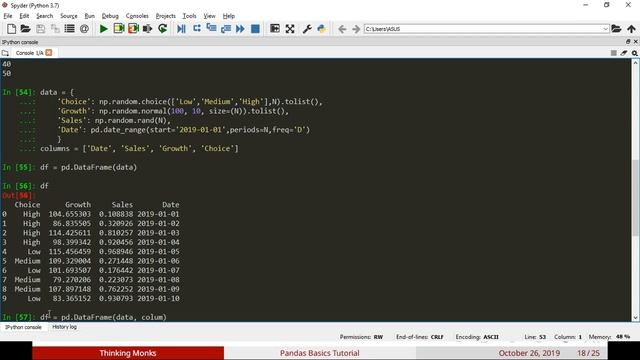Open the file list/outline icon
The image size is (640, 360).
click(69, 29)
